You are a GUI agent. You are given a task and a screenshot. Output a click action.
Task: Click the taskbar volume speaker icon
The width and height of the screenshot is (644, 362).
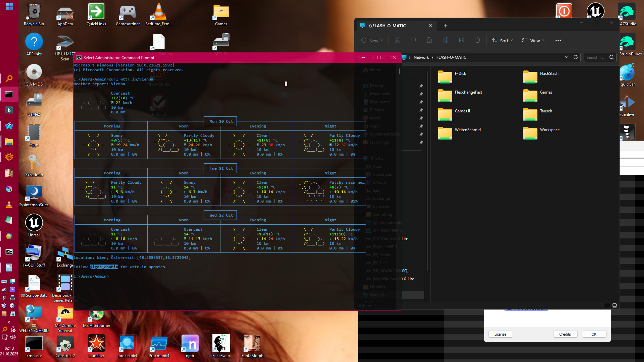[x=13, y=337]
